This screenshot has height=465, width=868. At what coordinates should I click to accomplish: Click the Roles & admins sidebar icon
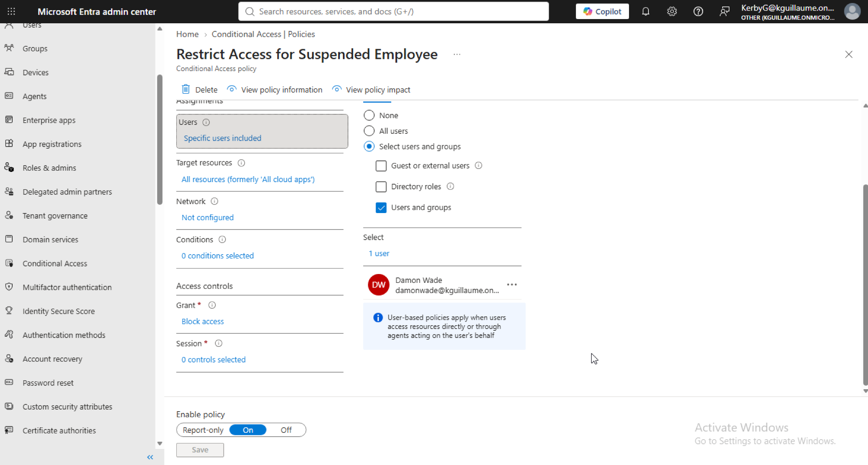coord(9,167)
